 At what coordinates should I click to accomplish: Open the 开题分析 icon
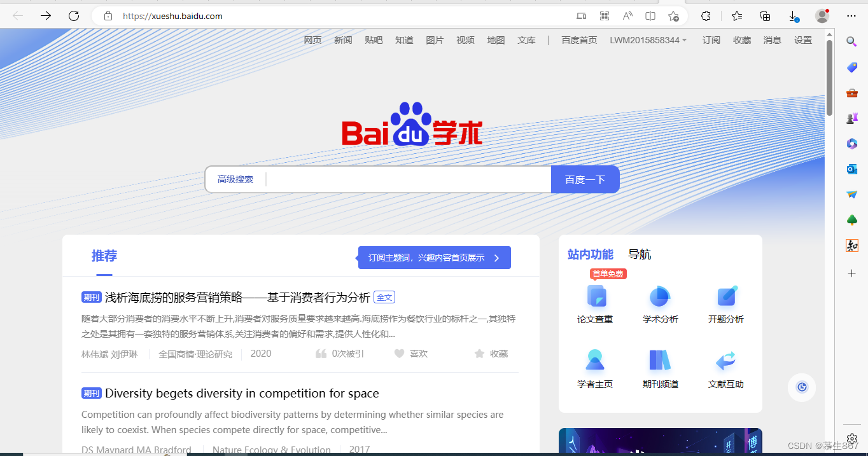pos(727,296)
